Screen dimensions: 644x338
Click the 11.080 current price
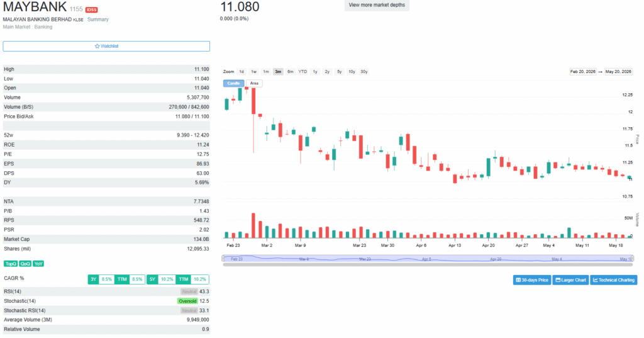[x=240, y=6]
